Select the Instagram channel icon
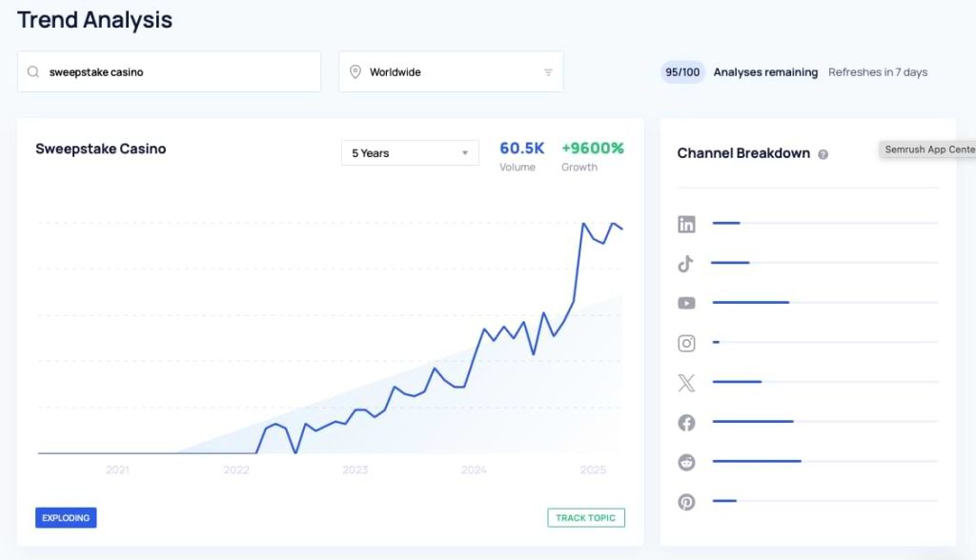Viewport: 976px width, 560px height. (686, 343)
